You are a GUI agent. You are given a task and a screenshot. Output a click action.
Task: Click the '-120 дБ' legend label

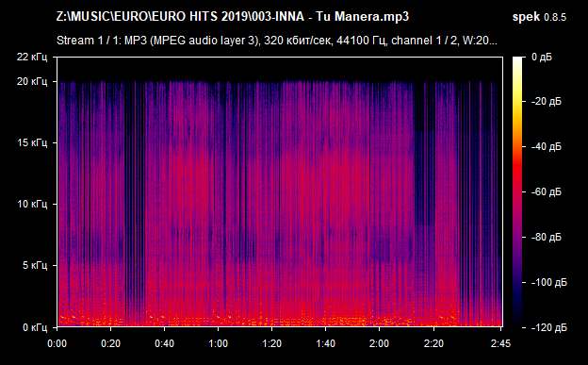(549, 328)
